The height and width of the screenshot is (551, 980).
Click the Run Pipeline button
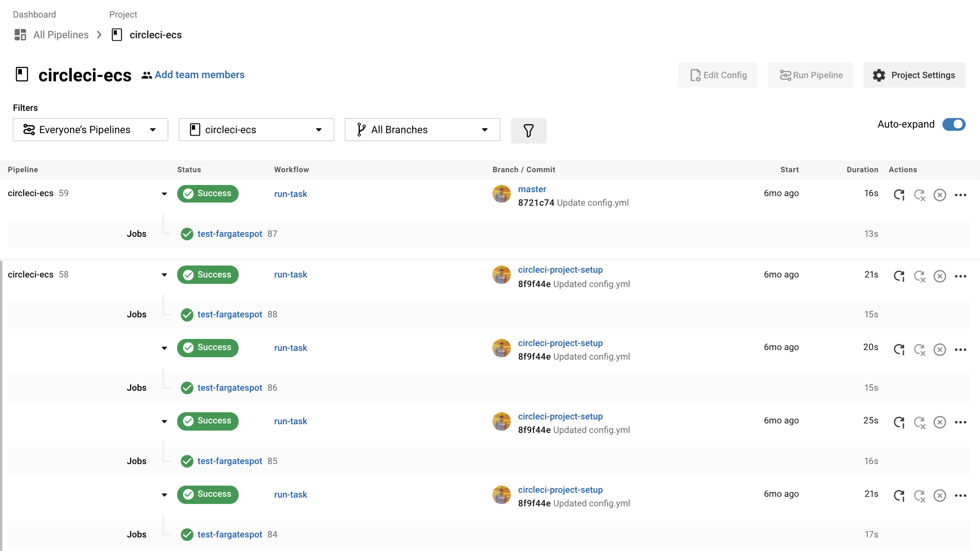point(810,75)
